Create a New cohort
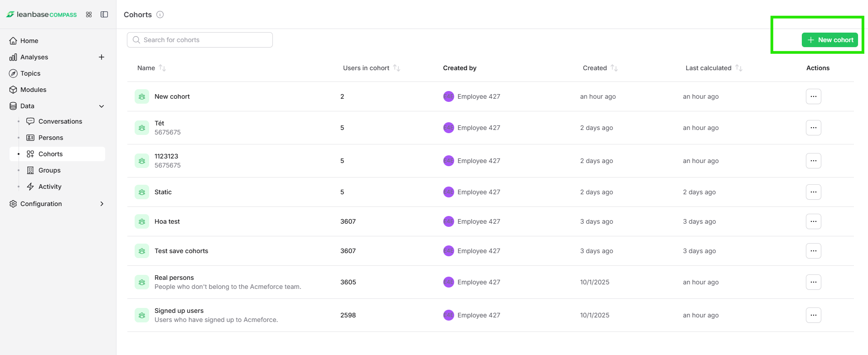868x355 pixels. tap(829, 40)
